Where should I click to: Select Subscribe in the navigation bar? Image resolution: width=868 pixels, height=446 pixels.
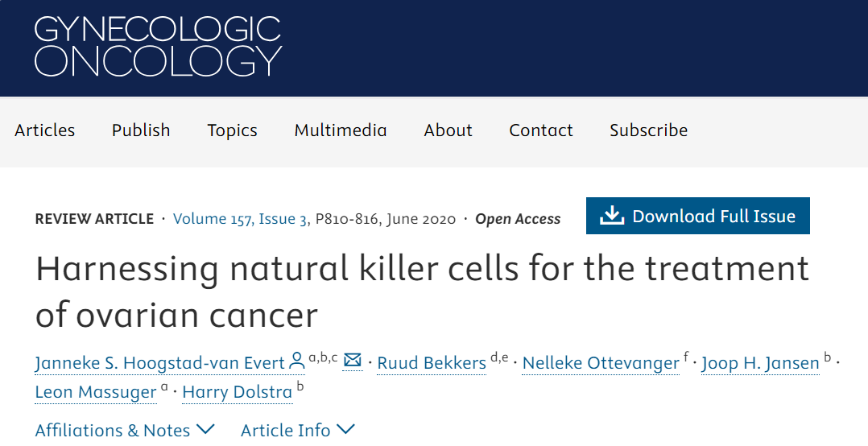(648, 130)
